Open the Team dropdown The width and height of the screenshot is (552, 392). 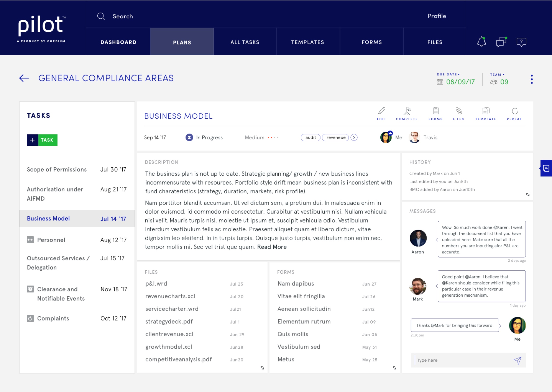(497, 75)
